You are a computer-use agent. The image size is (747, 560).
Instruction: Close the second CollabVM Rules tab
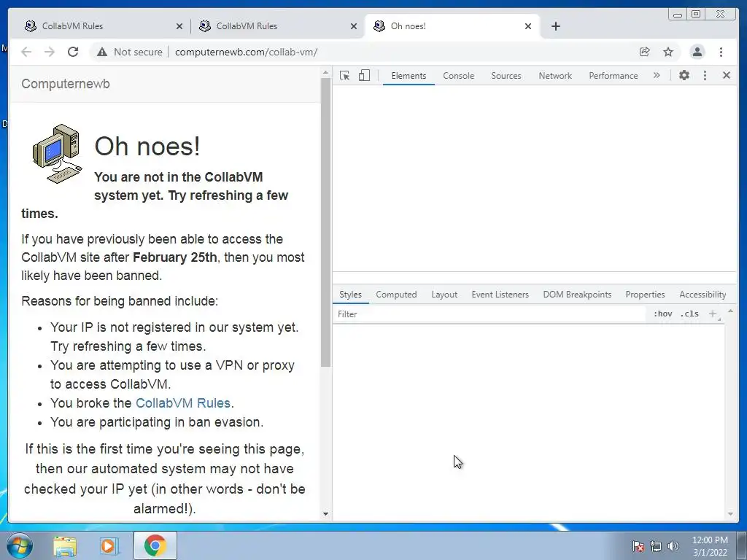(x=354, y=27)
